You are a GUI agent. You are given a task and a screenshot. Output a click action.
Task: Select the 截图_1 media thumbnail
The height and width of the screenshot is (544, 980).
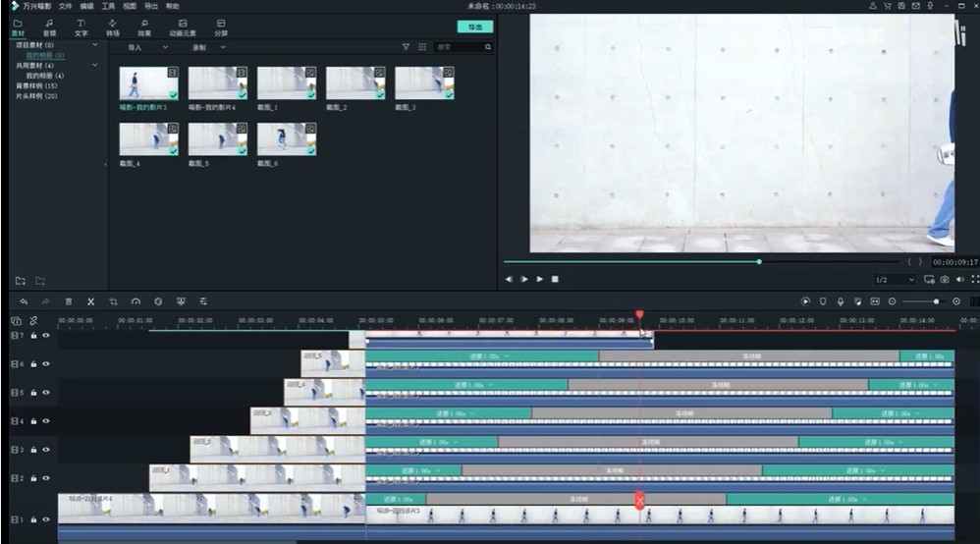(x=287, y=83)
